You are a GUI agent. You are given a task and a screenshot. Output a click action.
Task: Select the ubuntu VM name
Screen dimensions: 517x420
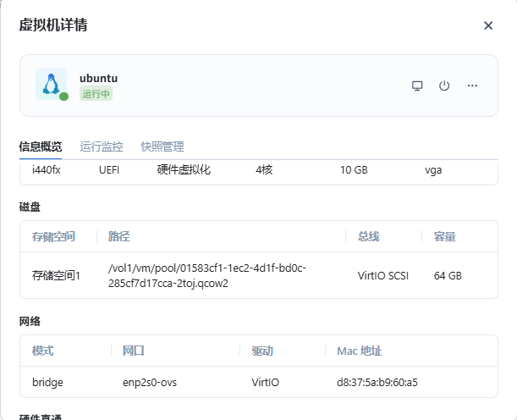[99, 78]
